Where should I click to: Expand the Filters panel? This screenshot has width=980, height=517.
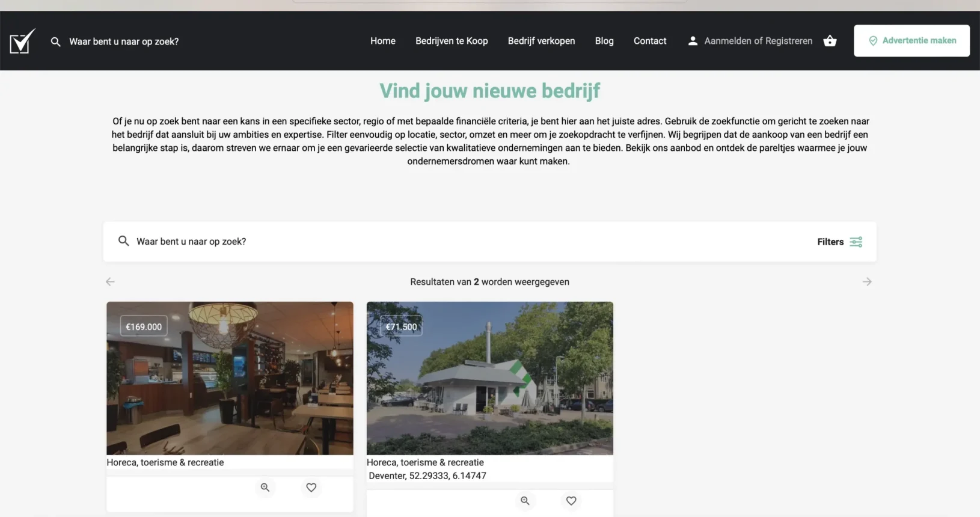[x=839, y=242]
